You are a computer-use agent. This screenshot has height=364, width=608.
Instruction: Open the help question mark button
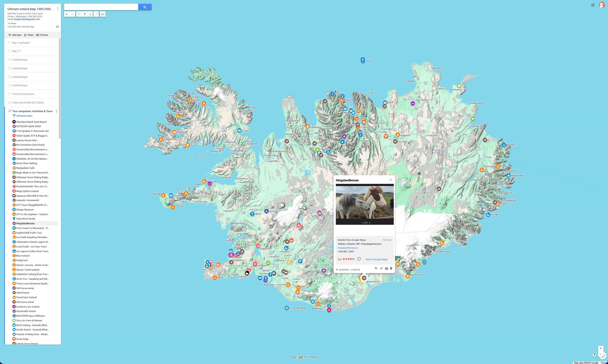pyautogui.click(x=594, y=355)
